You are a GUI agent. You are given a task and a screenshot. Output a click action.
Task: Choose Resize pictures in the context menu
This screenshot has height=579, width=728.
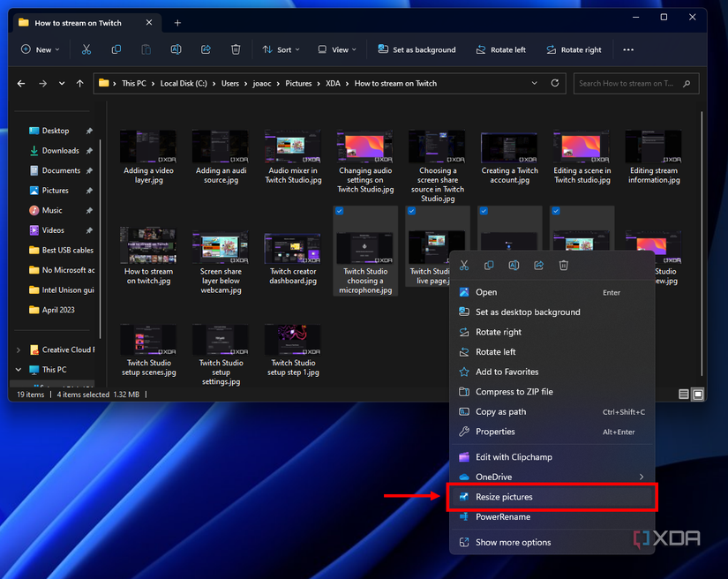click(552, 497)
